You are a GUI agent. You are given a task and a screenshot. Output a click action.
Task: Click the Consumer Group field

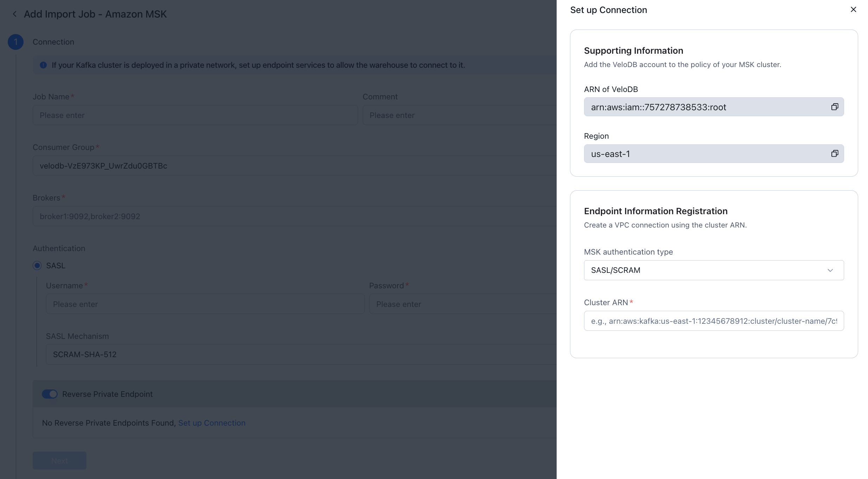pyautogui.click(x=294, y=166)
